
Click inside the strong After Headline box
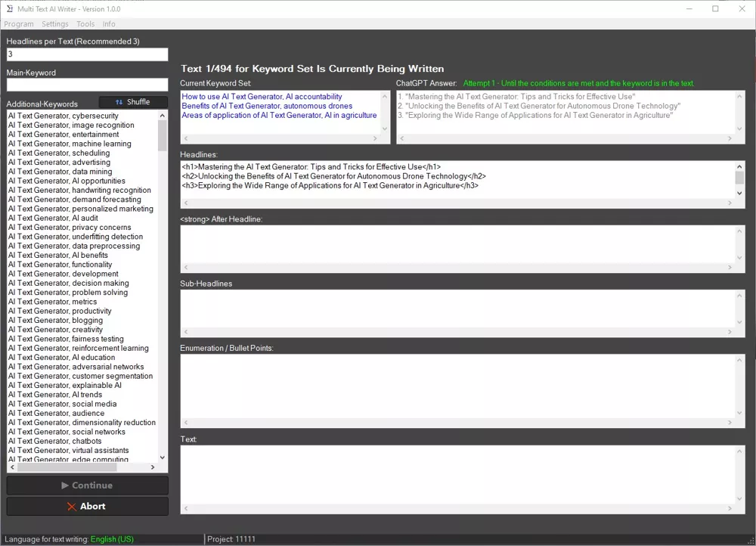pyautogui.click(x=458, y=244)
